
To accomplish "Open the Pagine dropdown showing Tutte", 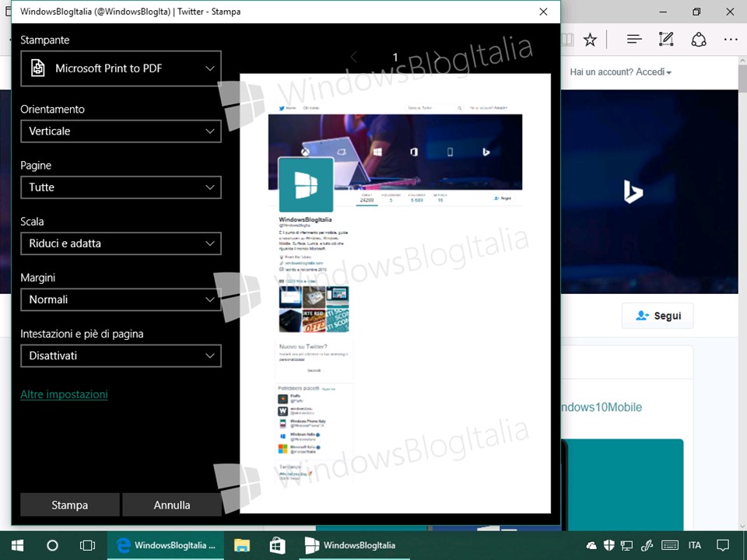I will pyautogui.click(x=121, y=187).
